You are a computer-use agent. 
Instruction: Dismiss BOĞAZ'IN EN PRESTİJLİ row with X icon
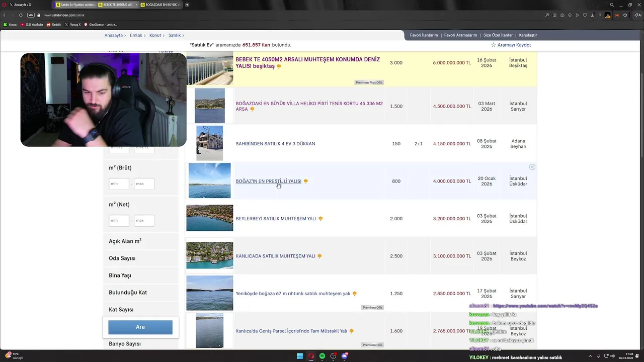pos(532,167)
